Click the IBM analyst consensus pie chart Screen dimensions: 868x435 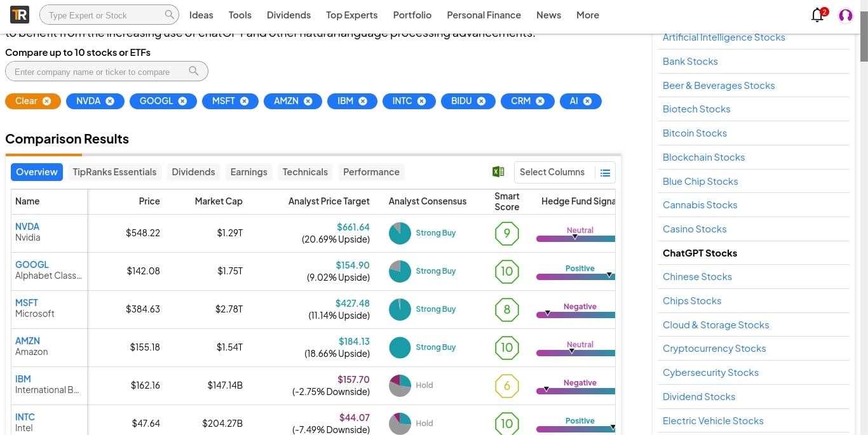(400, 385)
